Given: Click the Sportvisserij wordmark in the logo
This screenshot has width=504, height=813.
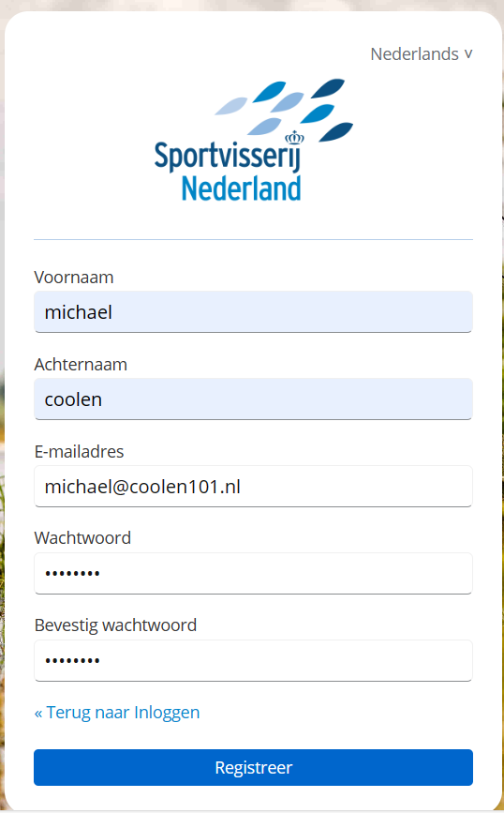Looking at the screenshot, I should [228, 156].
